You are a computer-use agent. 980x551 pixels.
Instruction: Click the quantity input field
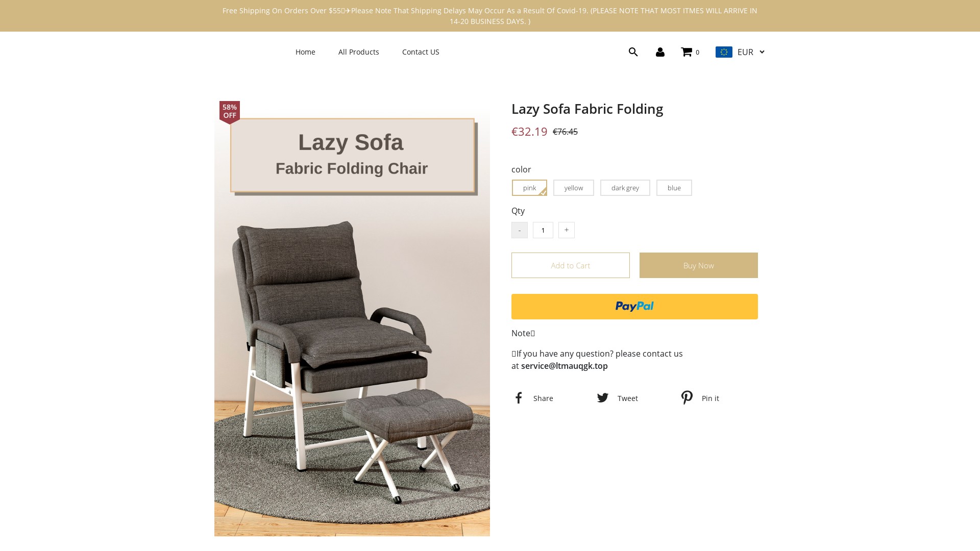pos(543,230)
